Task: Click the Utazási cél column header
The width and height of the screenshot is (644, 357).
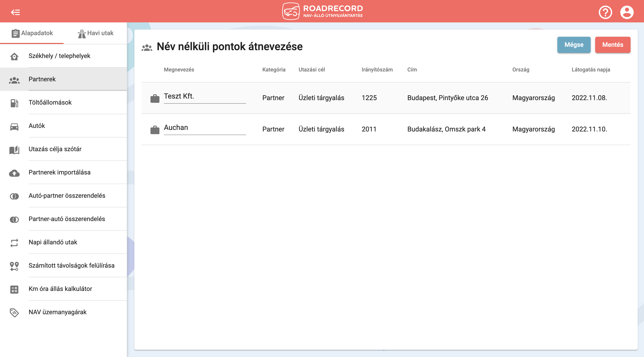Action: 311,69
